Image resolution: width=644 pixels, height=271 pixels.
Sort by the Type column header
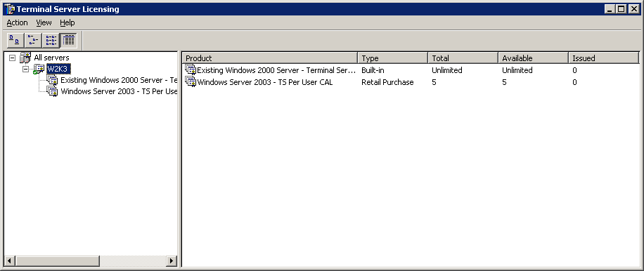tap(392, 58)
